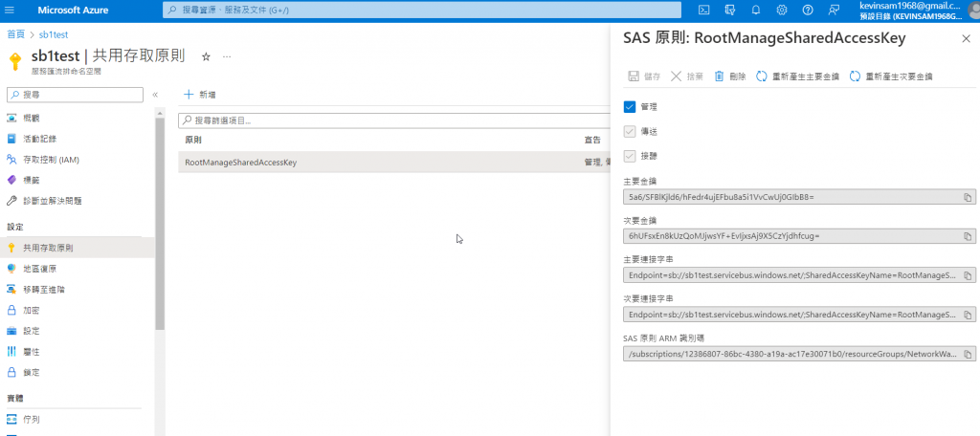Close the SAS 原則 panel

click(966, 39)
